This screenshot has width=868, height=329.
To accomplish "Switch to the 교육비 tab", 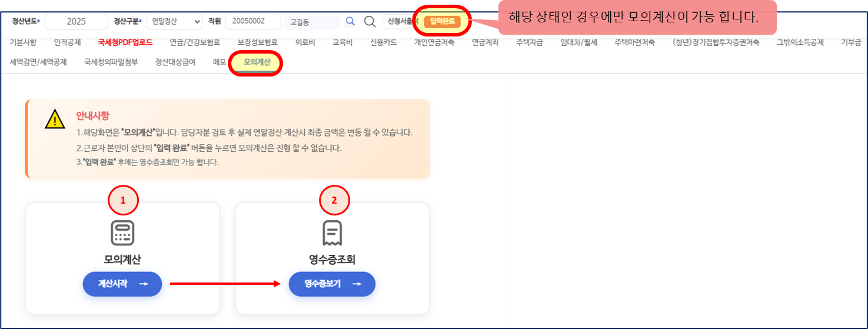I will pyautogui.click(x=343, y=42).
